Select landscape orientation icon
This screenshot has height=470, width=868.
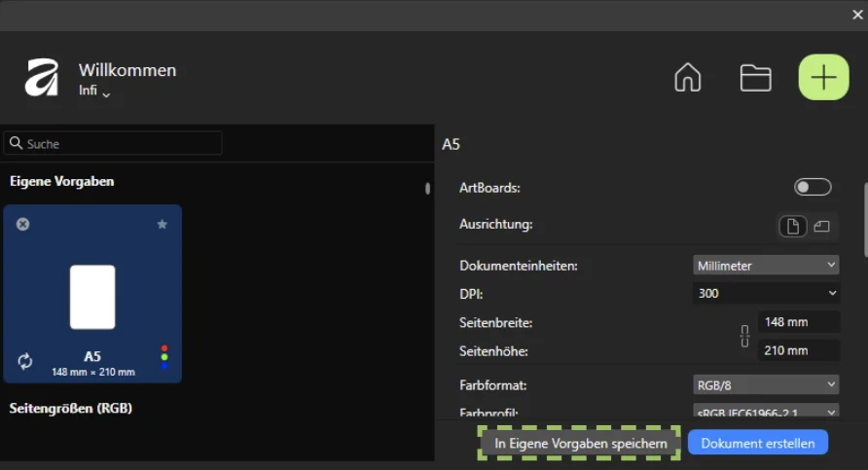[x=822, y=227]
